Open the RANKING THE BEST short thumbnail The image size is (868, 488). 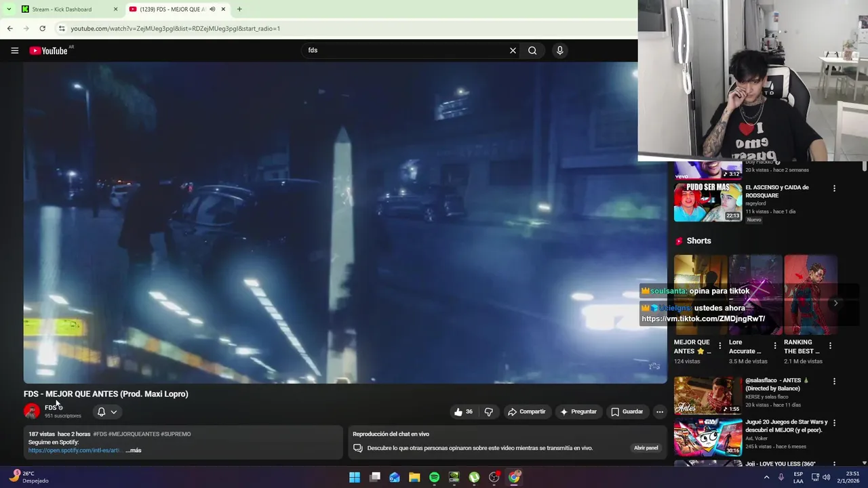tap(810, 295)
